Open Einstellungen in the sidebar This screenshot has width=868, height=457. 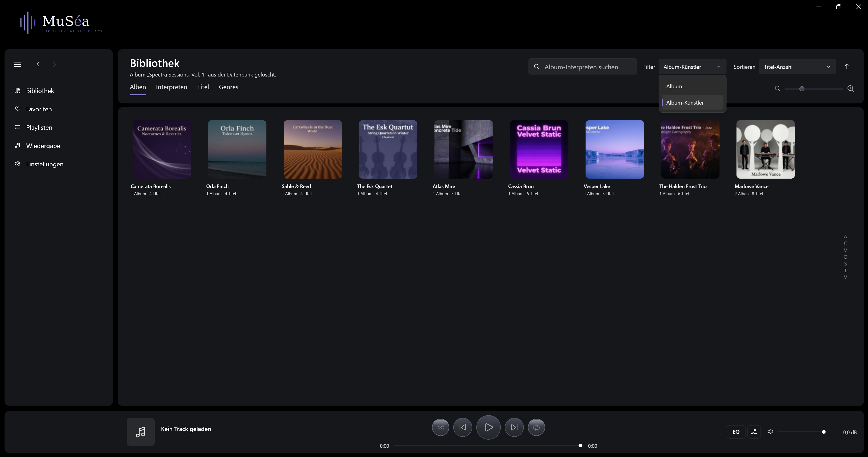59,164
